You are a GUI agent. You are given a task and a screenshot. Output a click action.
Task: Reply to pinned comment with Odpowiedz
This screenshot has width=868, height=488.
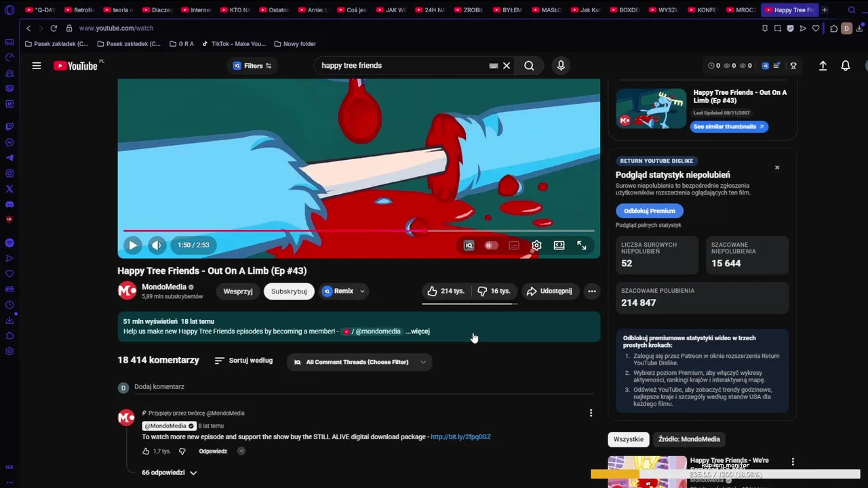click(x=213, y=451)
